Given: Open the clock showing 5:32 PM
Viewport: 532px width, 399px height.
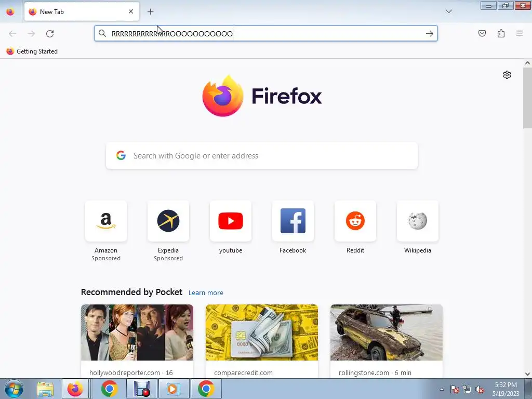Looking at the screenshot, I should coord(506,389).
